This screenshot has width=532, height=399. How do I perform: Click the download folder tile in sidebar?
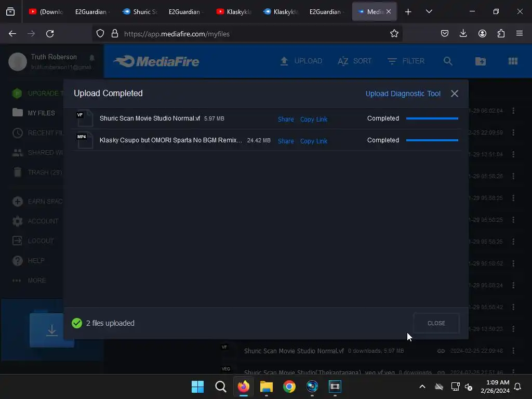[51, 330]
